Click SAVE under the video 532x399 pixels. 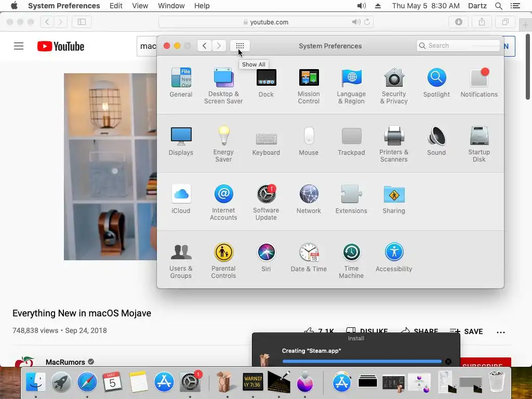466,331
